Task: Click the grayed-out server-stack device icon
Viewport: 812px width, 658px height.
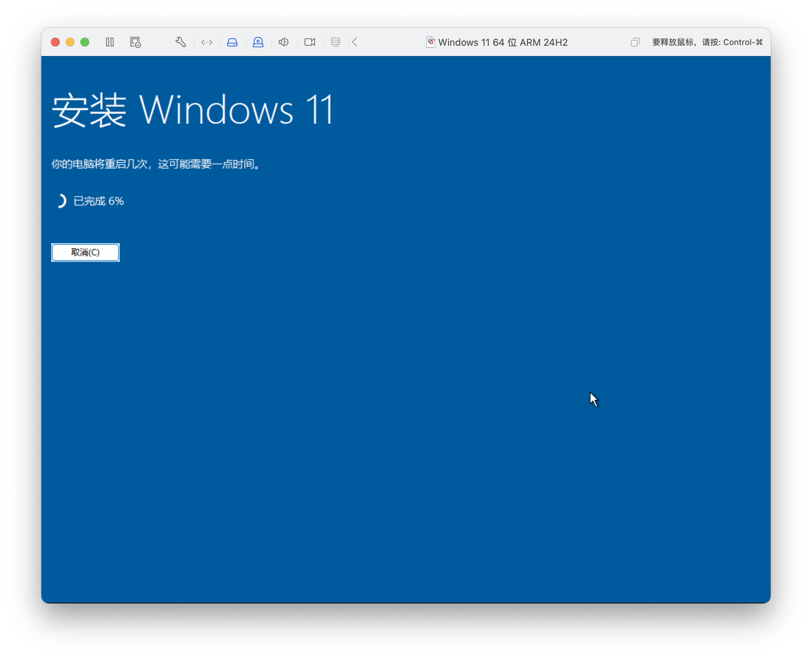Action: (x=335, y=42)
